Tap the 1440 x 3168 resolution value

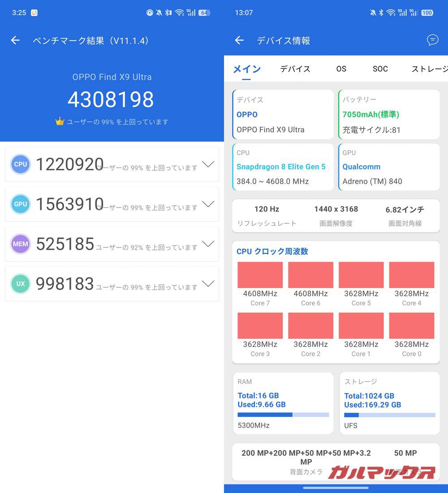(336, 209)
